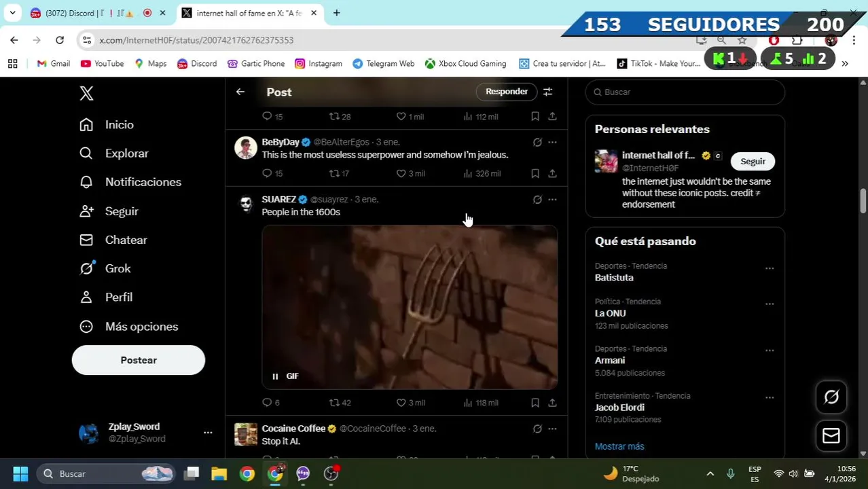The height and width of the screenshot is (489, 868).
Task: Open Grok in the sidebar
Action: coord(105,268)
